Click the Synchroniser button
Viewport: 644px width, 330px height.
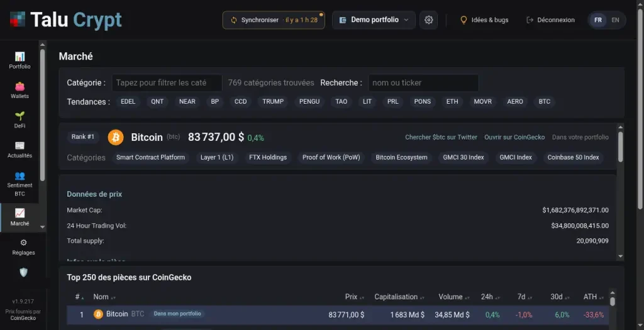click(274, 19)
